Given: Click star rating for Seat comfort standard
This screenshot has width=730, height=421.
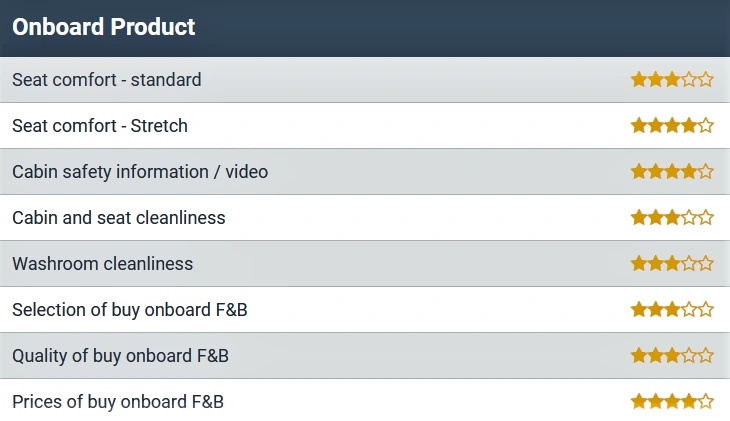Looking at the screenshot, I should pyautogui.click(x=672, y=80).
